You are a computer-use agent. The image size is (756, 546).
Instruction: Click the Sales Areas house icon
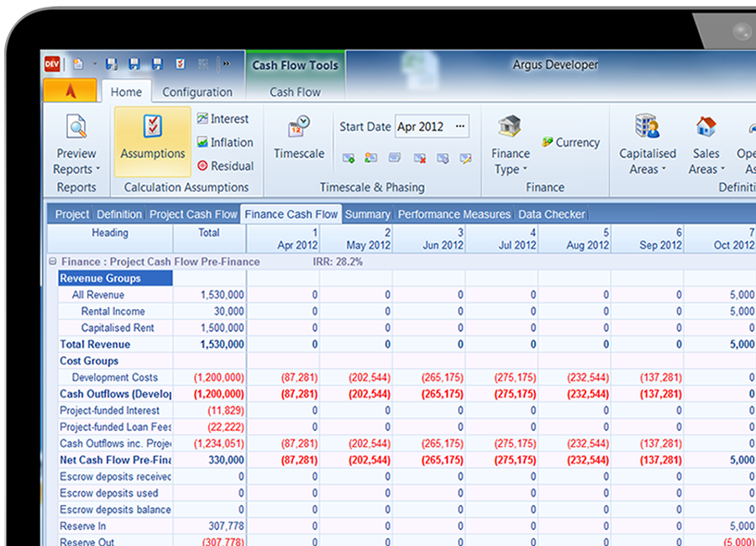pos(706,126)
